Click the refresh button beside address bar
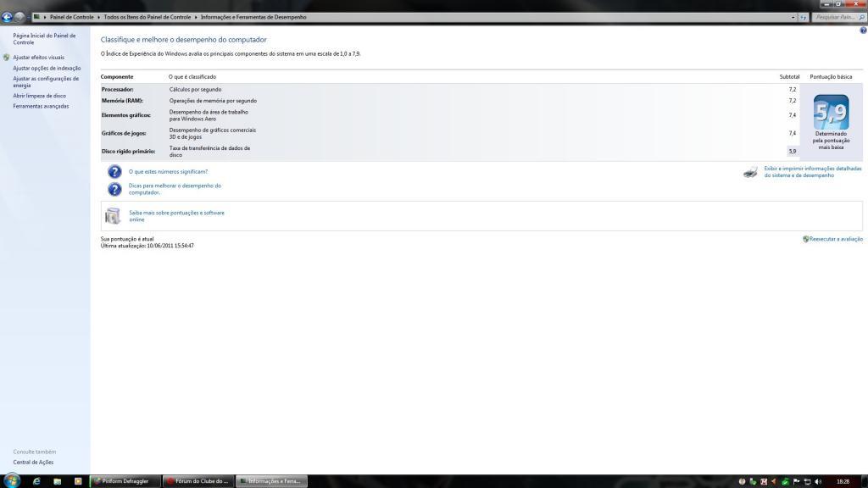Viewport: 868px width, 488px height. pos(804,17)
